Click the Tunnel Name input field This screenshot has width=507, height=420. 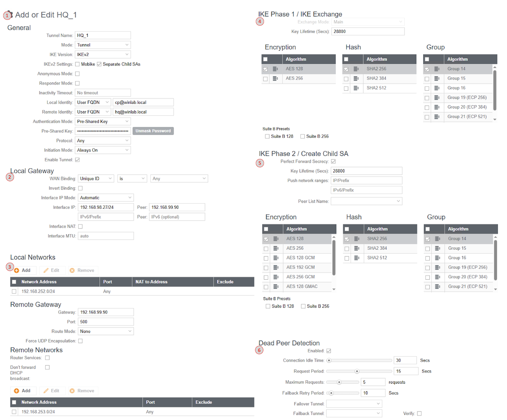coord(103,35)
